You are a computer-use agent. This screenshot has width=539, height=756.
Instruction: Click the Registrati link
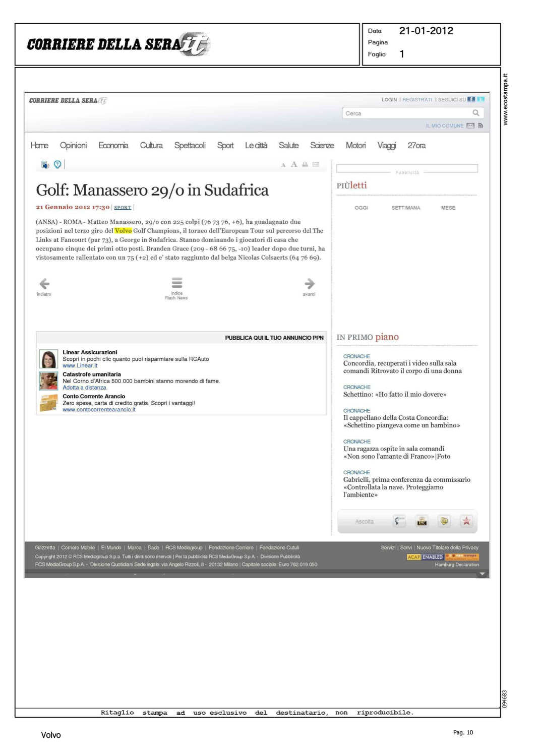pos(417,100)
